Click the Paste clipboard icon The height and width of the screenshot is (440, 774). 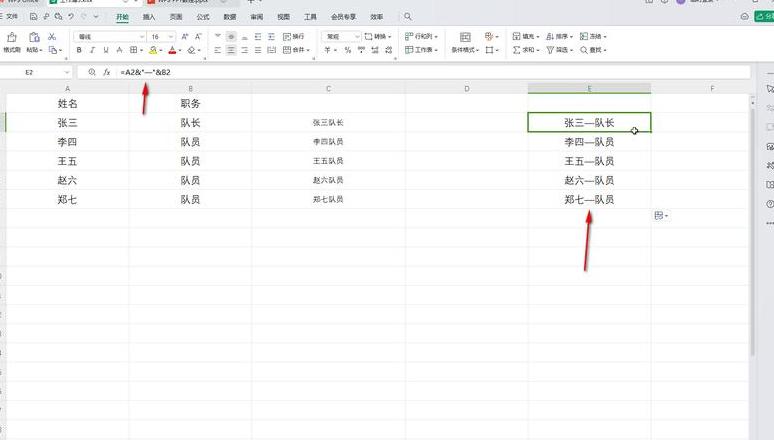(34, 37)
